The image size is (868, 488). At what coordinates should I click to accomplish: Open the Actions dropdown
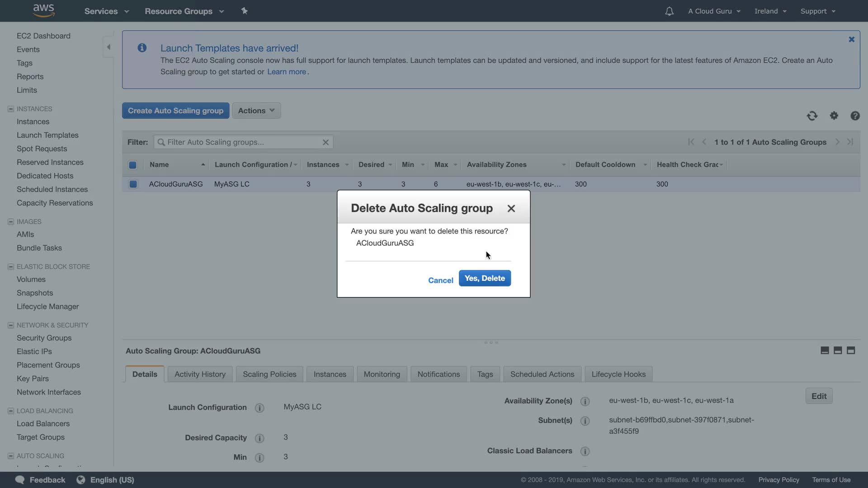click(x=256, y=111)
